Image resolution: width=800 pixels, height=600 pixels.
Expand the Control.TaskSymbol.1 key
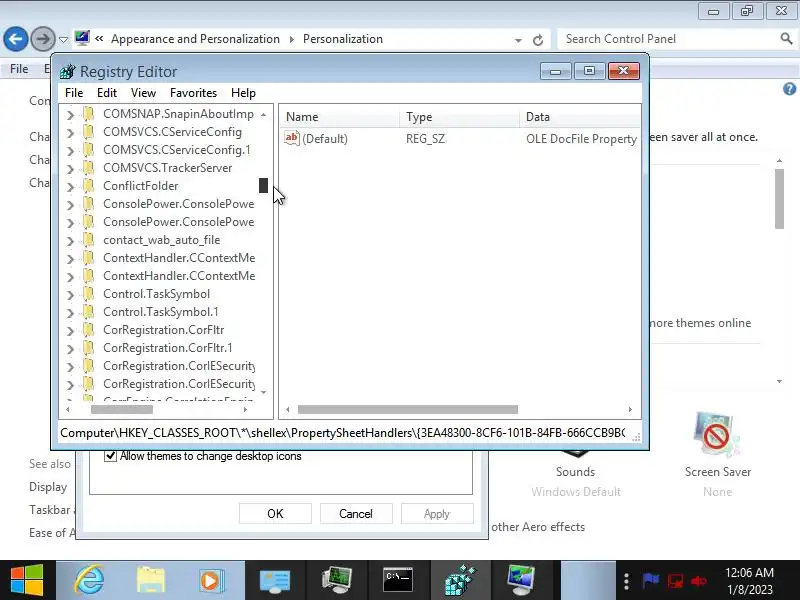[70, 313]
